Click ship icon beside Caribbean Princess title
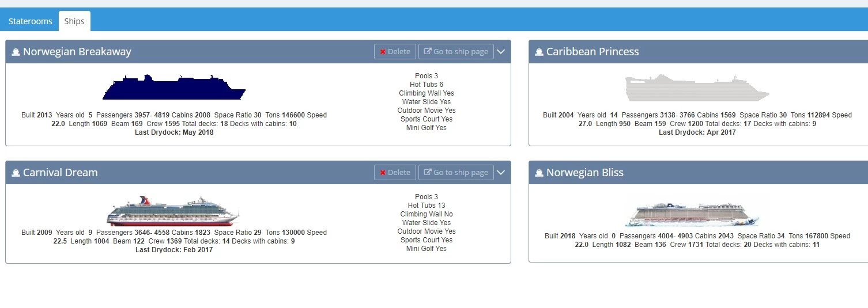868x308 pixels. point(539,52)
